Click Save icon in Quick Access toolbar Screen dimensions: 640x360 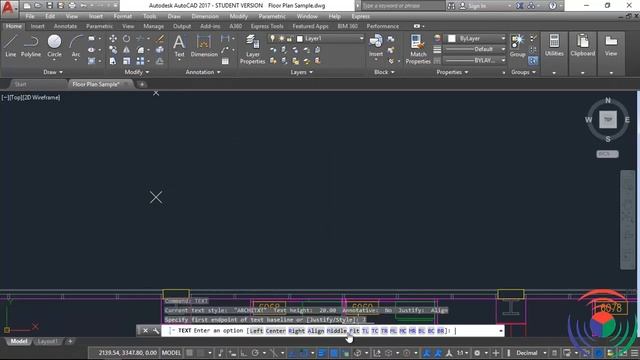[x=49, y=6]
